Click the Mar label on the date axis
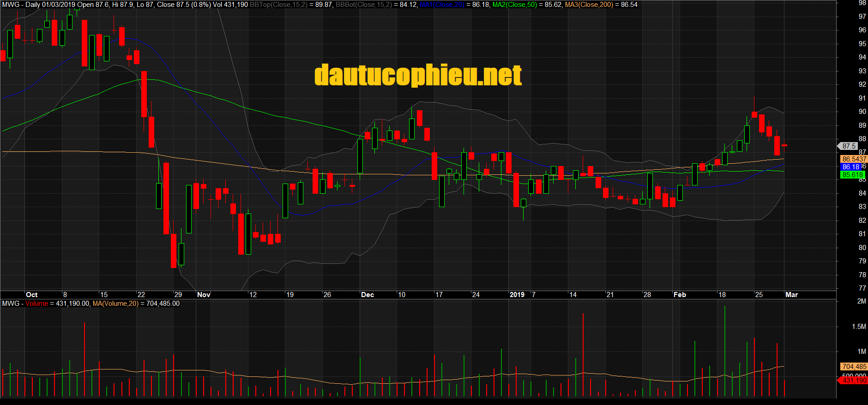The width and height of the screenshot is (868, 405). 791,295
